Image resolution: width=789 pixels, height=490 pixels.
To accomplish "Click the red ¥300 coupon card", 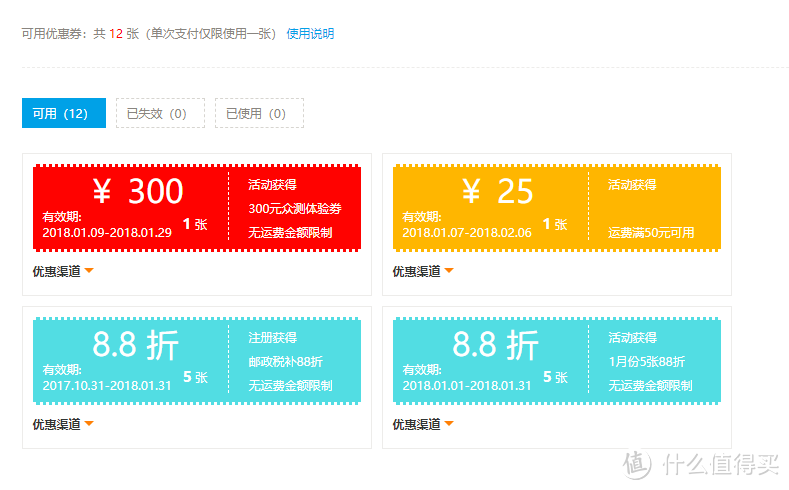I will pyautogui.click(x=197, y=208).
